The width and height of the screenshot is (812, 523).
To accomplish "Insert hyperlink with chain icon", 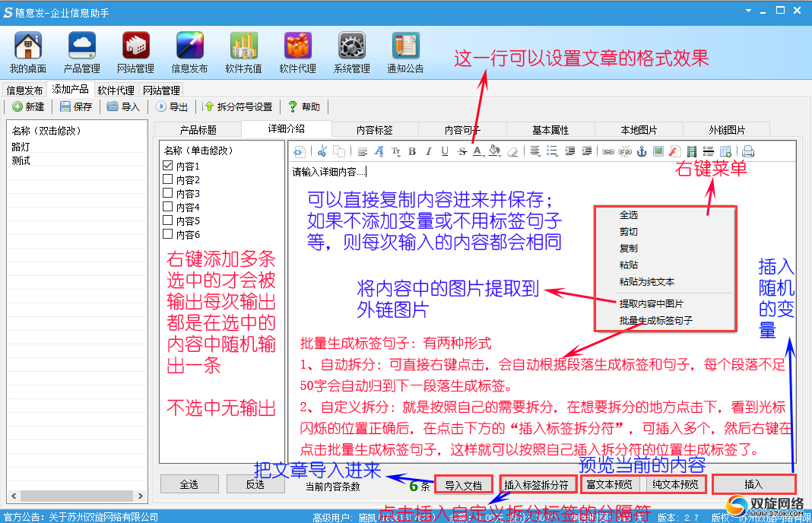I will [608, 151].
